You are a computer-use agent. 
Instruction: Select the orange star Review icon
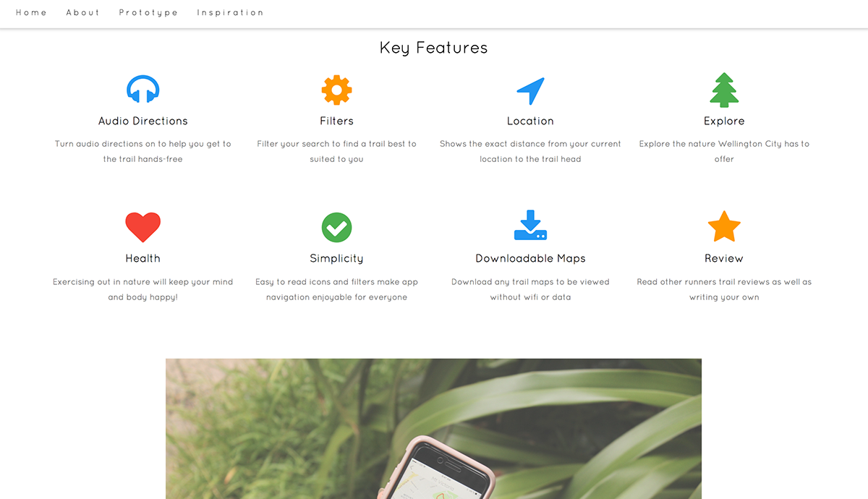724,227
